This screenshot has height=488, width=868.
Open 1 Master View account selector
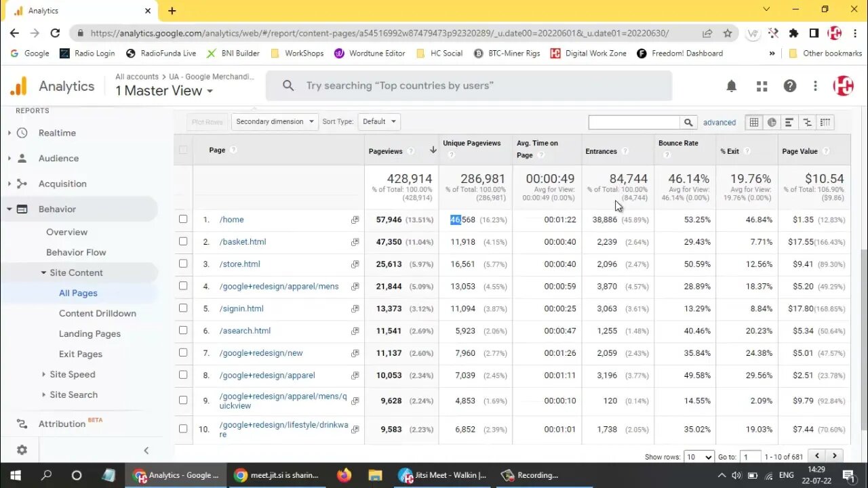(x=163, y=91)
